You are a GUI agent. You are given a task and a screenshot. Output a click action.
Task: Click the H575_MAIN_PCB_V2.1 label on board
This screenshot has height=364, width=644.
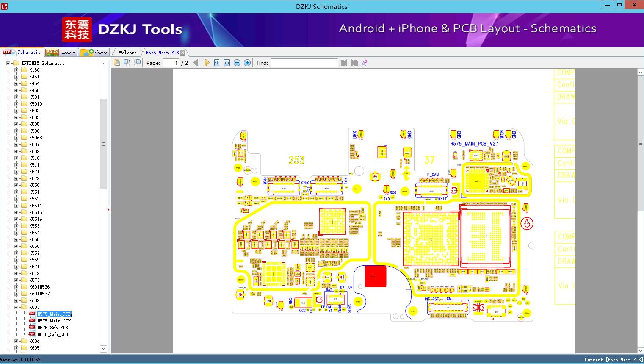click(x=474, y=144)
